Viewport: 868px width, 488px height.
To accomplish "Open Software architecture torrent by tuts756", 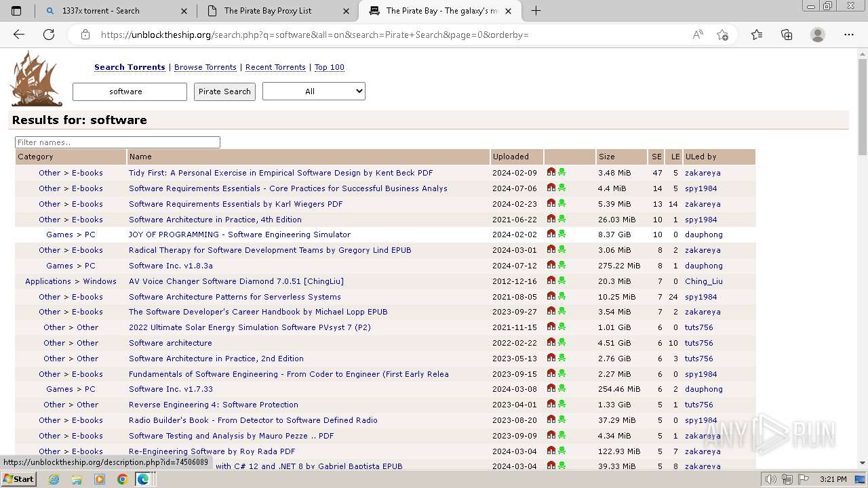I will (170, 343).
